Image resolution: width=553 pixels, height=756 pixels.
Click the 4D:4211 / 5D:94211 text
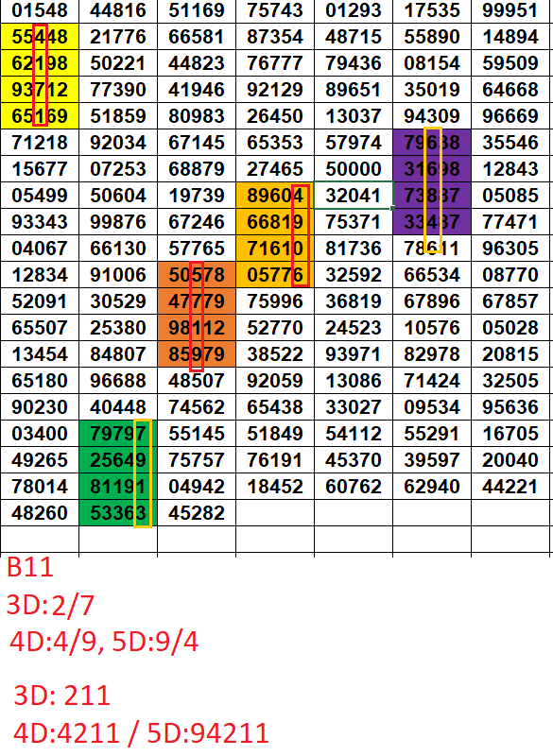pyautogui.click(x=141, y=733)
